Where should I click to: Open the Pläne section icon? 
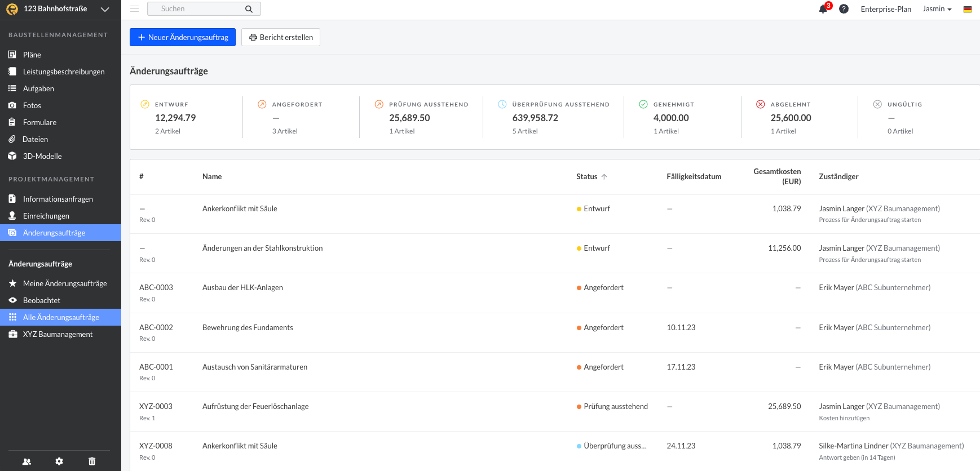point(12,55)
